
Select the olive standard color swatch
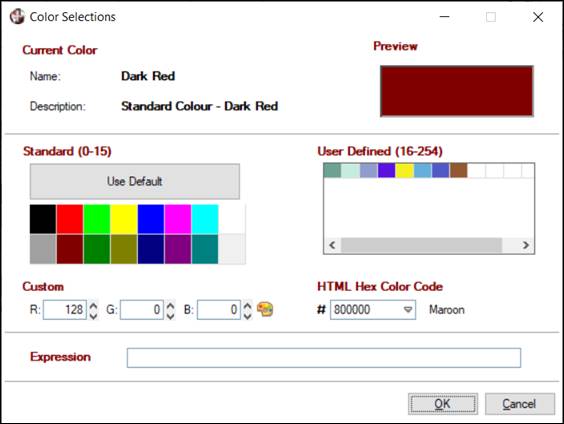click(124, 249)
